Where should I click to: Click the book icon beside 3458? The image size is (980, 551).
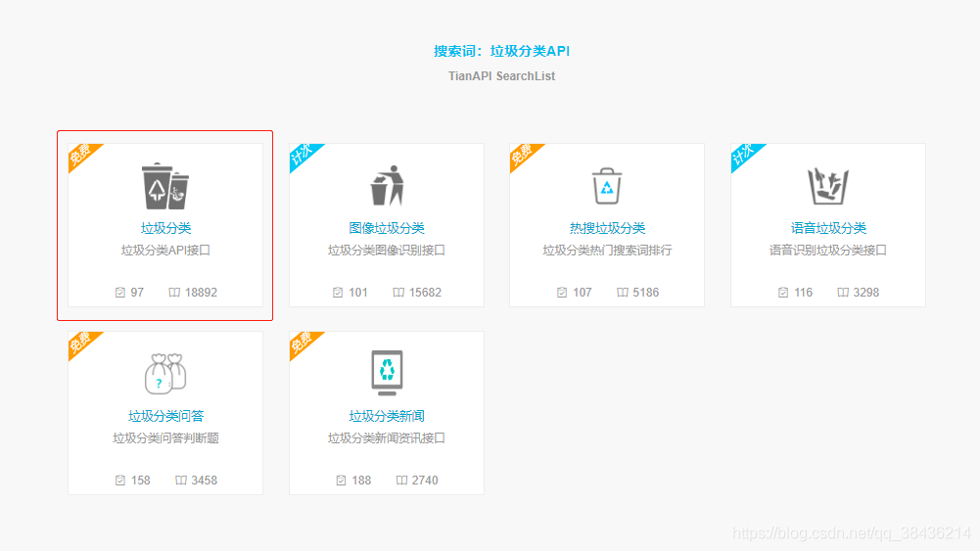coord(180,481)
